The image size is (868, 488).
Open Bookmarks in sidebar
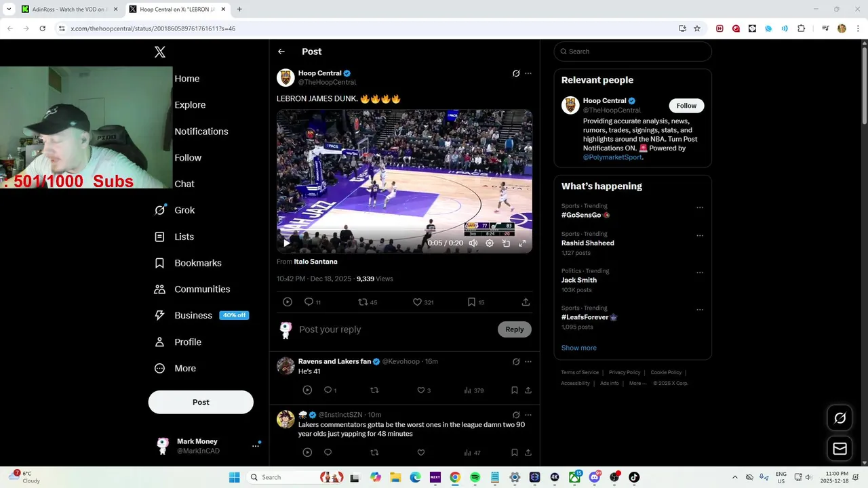coord(188,263)
